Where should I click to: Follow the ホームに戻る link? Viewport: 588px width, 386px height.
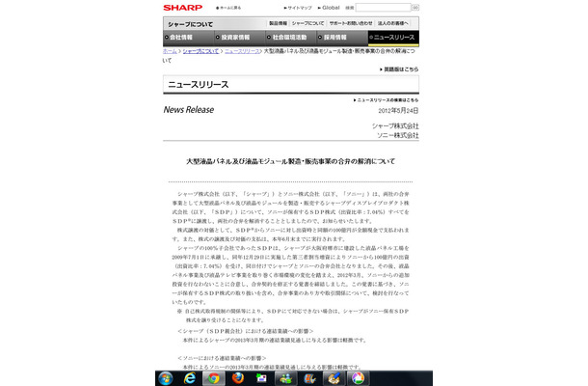pos(228,8)
